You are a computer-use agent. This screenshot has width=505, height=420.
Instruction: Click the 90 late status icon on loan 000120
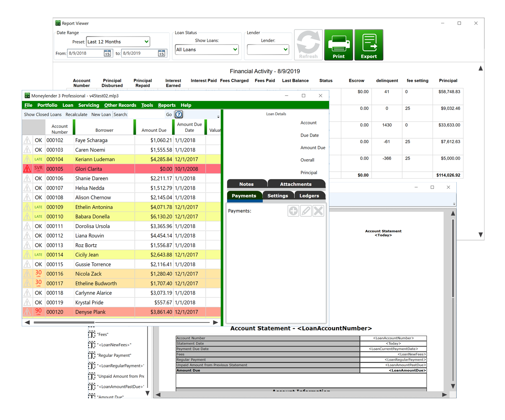coord(38,312)
